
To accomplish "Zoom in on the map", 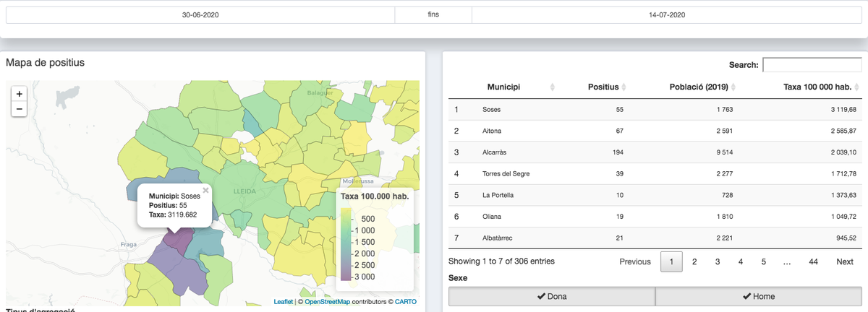I will point(19,94).
